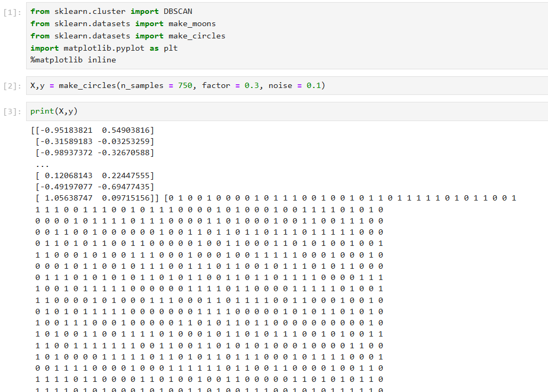Click the cell 1 imports code block

(287, 36)
